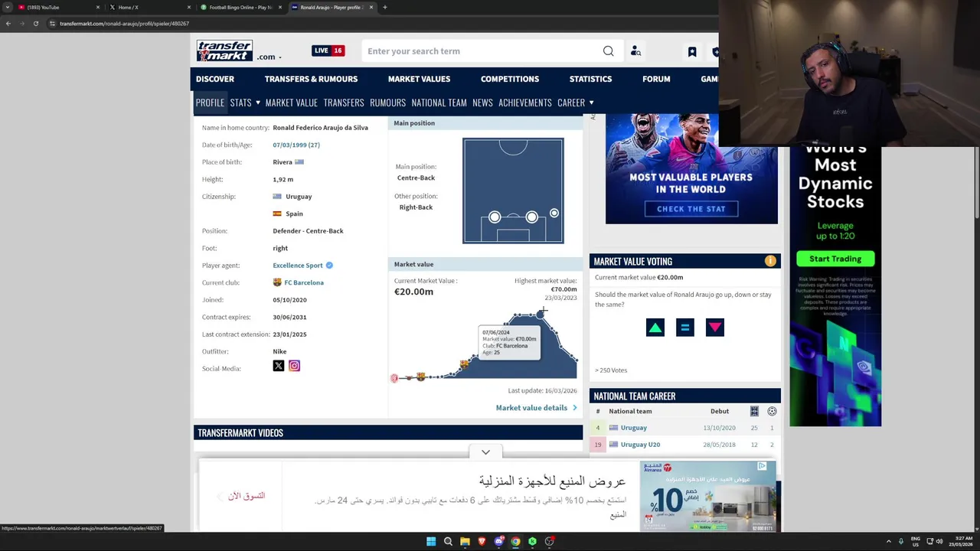This screenshot has height=551, width=980.
Task: Open the Windows Start menu
Action: tap(431, 542)
